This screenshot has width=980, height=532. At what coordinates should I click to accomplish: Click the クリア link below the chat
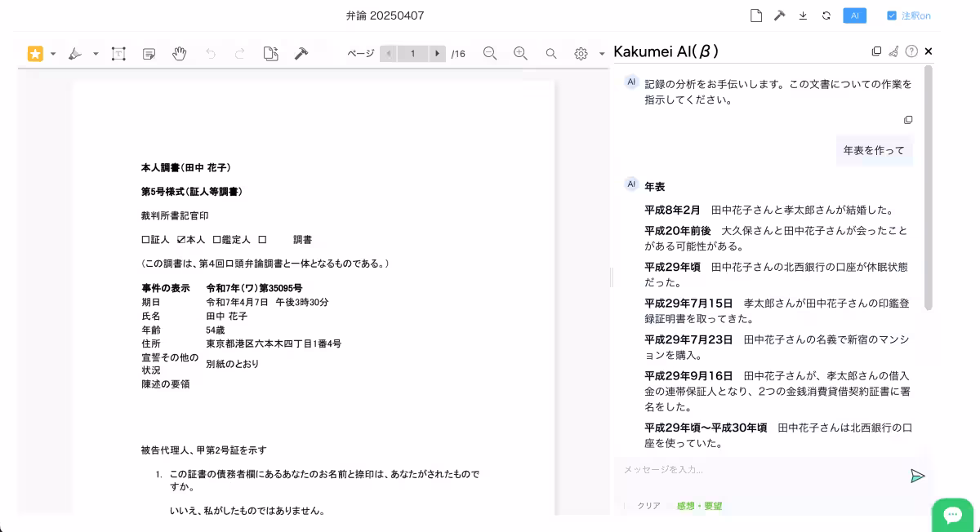[648, 506]
